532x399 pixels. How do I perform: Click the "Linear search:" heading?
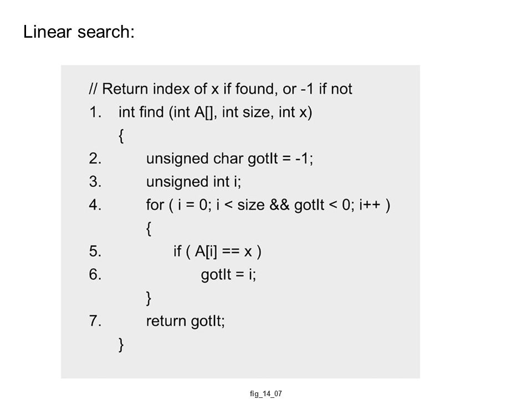point(79,32)
